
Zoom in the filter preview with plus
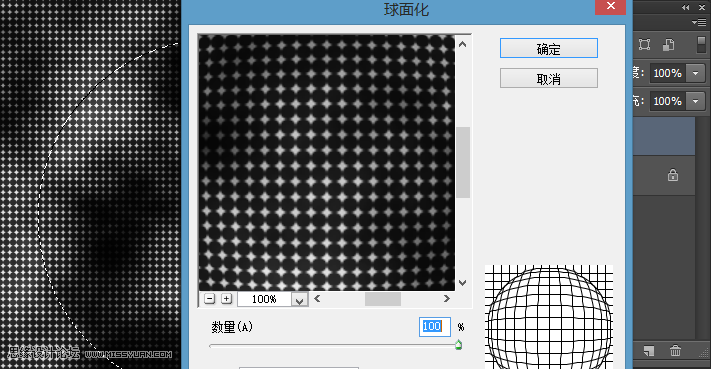[226, 299]
